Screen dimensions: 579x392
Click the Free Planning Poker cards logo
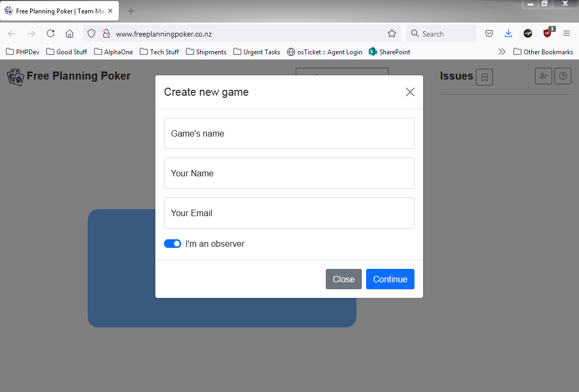coord(16,77)
